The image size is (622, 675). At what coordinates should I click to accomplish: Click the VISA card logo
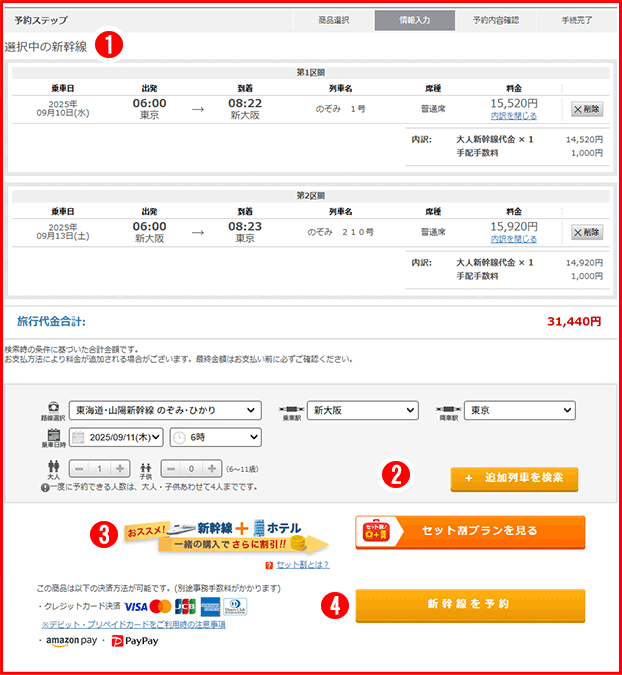[136, 607]
